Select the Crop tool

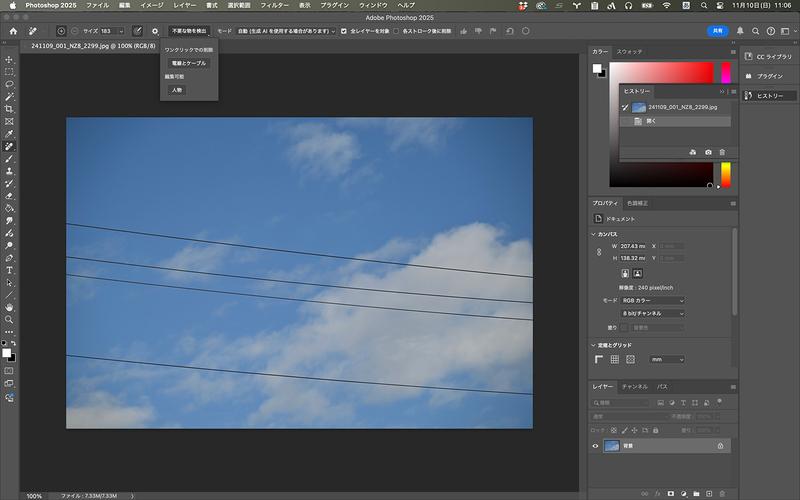(x=10, y=108)
